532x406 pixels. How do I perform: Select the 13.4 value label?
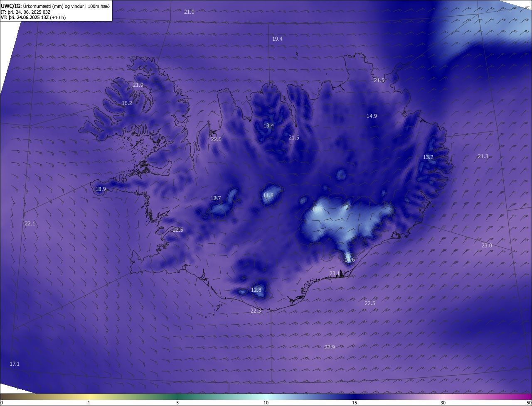(x=268, y=125)
